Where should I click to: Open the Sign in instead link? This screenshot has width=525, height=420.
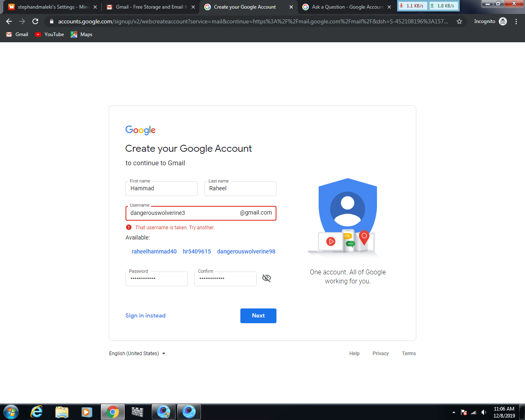coord(146,316)
